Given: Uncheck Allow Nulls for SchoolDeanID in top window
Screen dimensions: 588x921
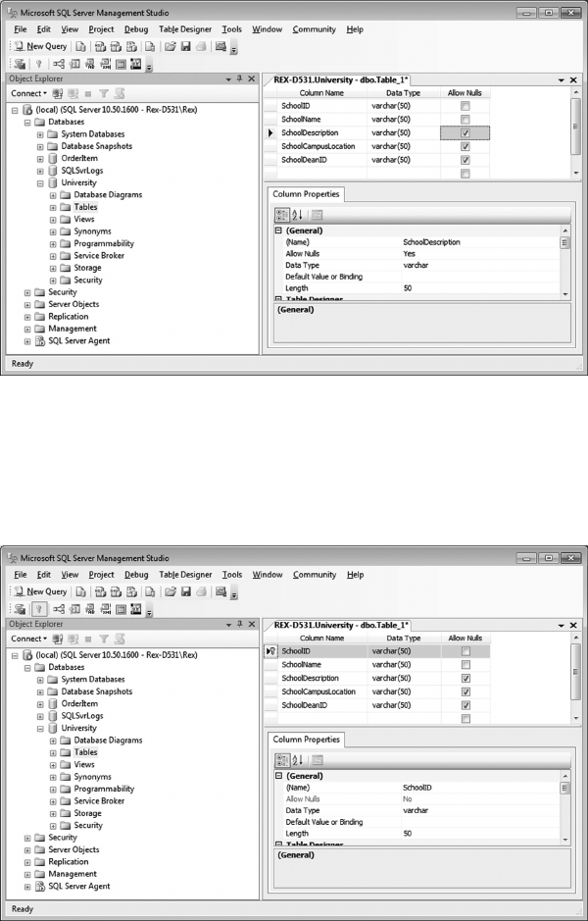Looking at the screenshot, I should (465, 160).
